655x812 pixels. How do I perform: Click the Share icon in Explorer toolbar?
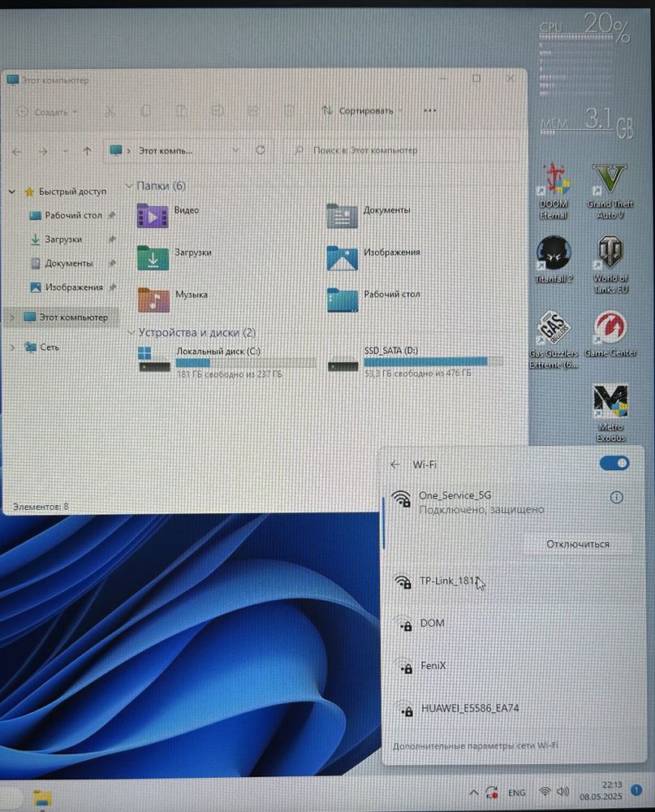[x=253, y=110]
